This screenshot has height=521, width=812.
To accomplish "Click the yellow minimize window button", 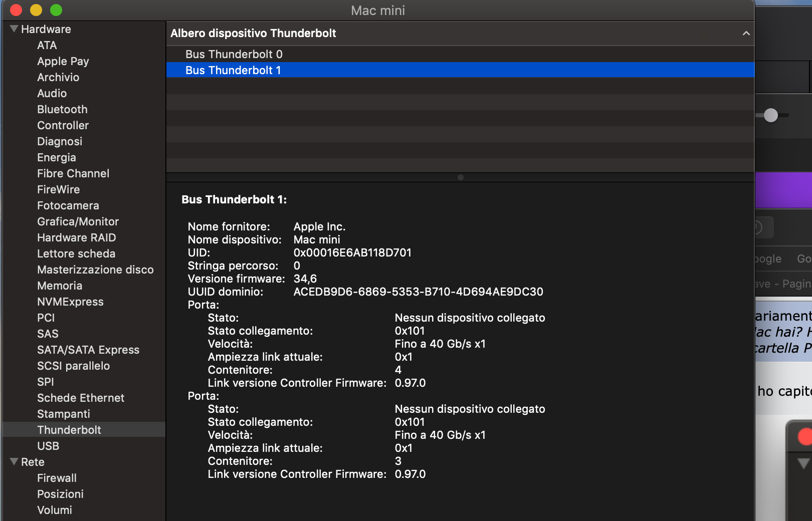I will [36, 10].
